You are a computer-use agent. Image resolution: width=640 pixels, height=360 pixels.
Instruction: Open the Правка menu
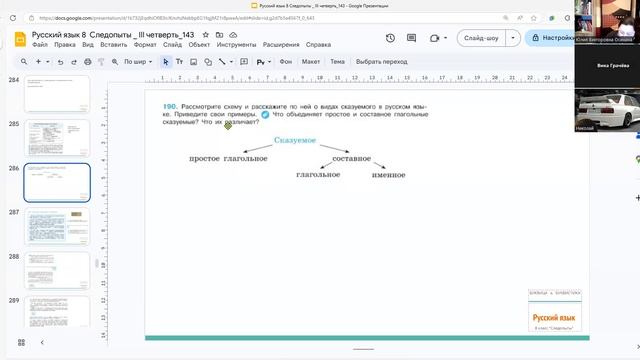tap(64, 44)
